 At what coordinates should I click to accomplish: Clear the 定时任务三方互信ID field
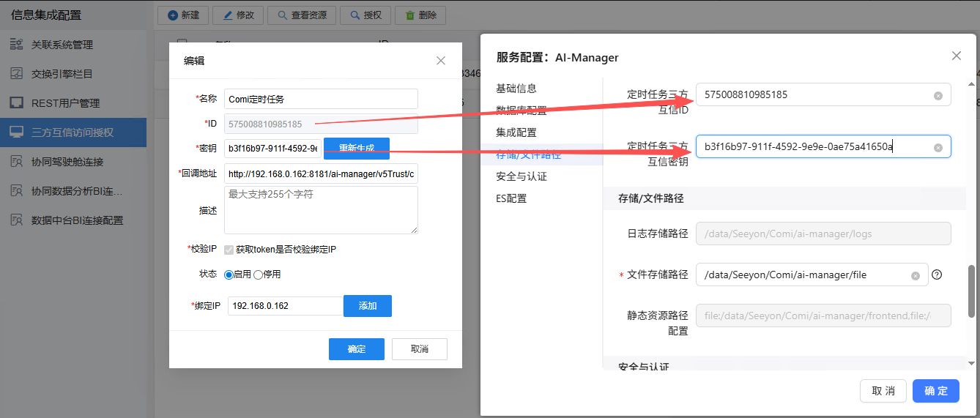point(938,96)
